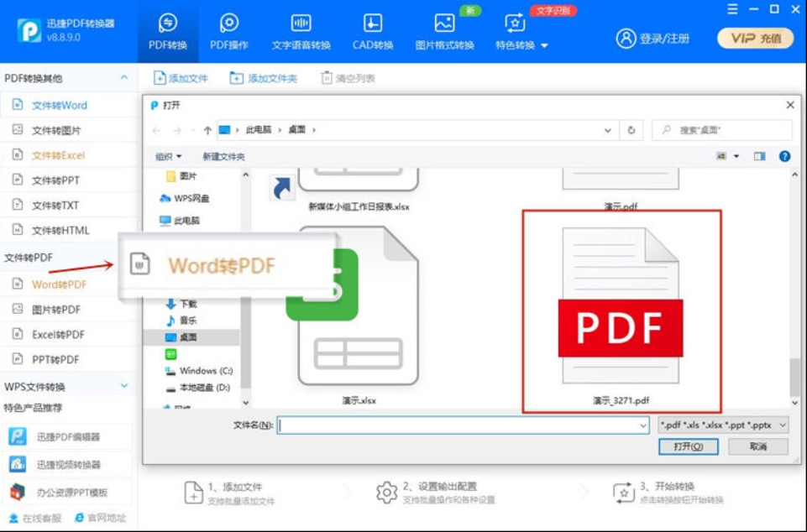Toggle the preview pane icon
Viewport: 807px width, 532px height.
pyautogui.click(x=760, y=156)
